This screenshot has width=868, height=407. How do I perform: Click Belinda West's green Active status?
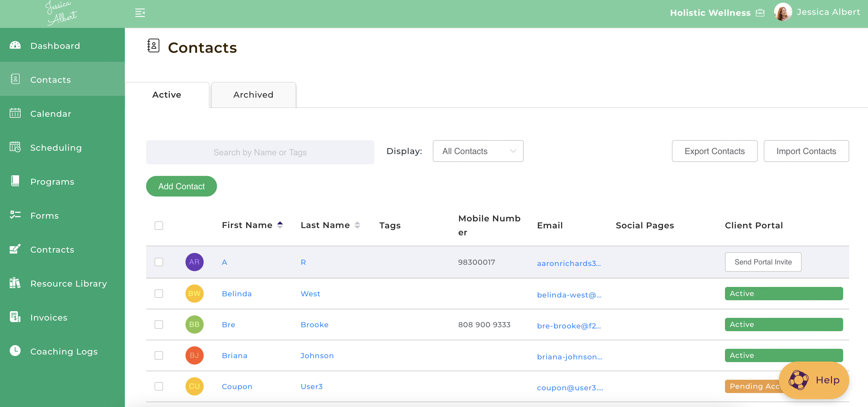coord(784,293)
